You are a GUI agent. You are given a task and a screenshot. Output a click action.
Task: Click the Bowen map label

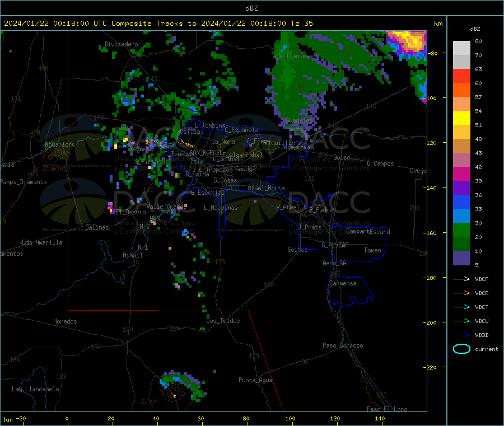point(372,250)
